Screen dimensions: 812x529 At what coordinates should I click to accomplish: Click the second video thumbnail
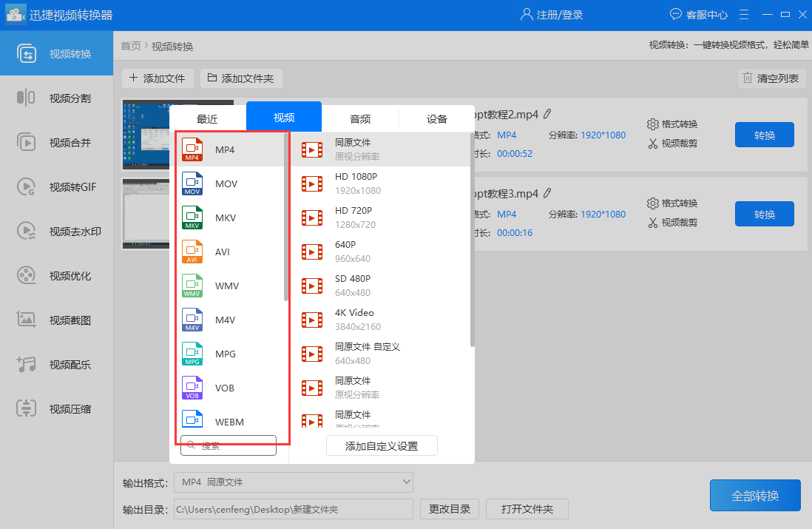pyautogui.click(x=146, y=214)
